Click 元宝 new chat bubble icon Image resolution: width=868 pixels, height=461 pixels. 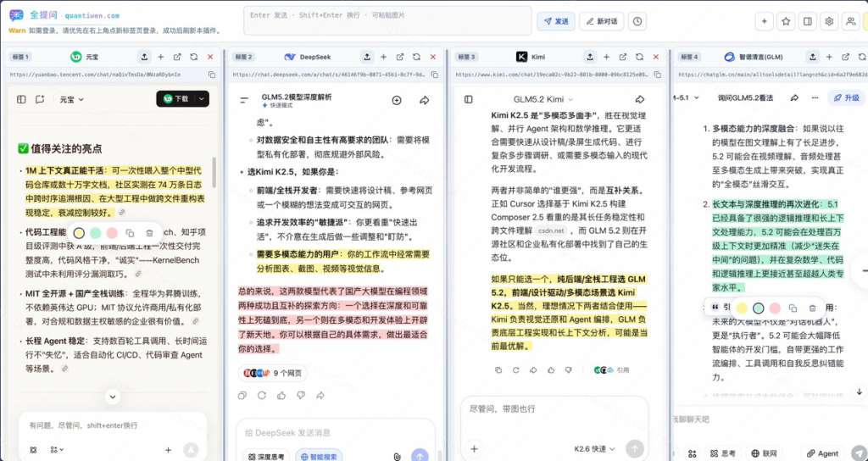pos(40,99)
